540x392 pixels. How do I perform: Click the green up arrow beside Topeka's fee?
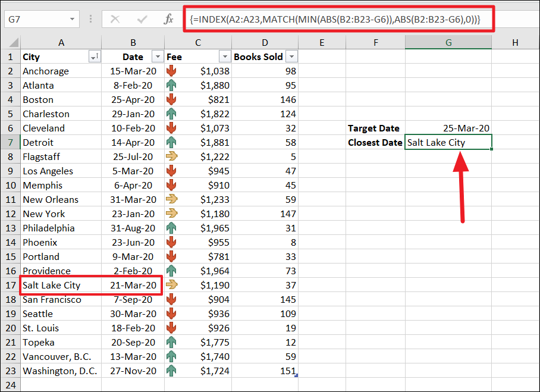tap(172, 342)
